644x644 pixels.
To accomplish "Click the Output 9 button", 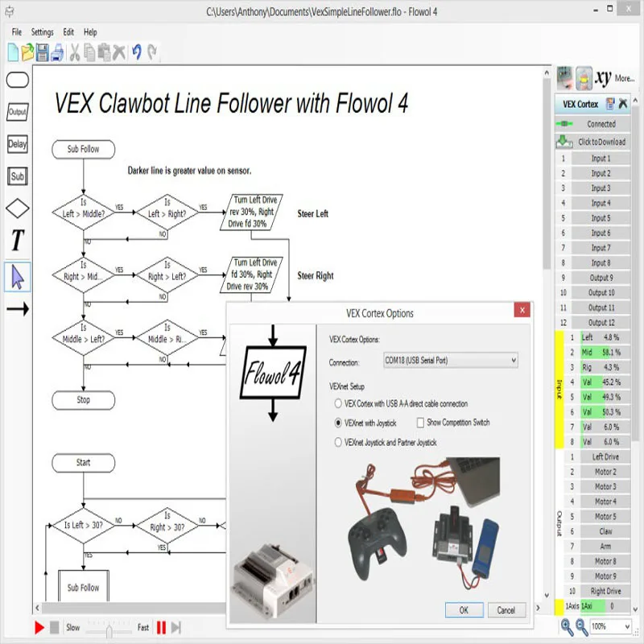I will click(601, 278).
